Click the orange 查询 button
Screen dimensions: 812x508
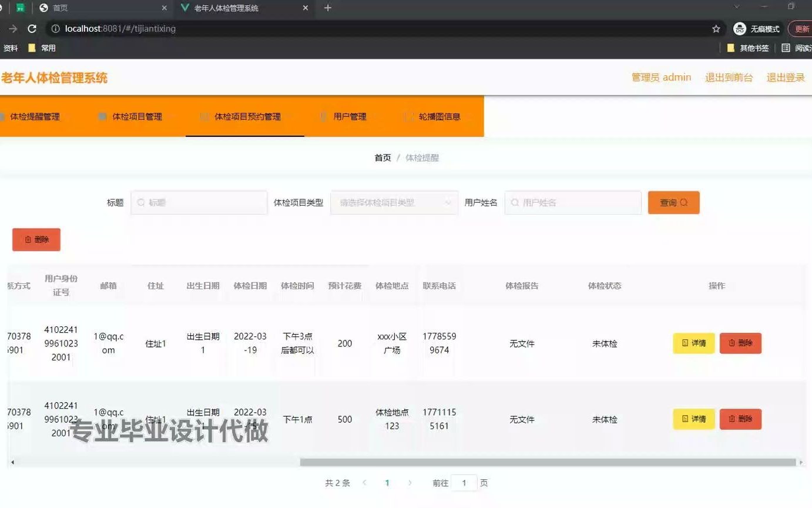coord(673,202)
